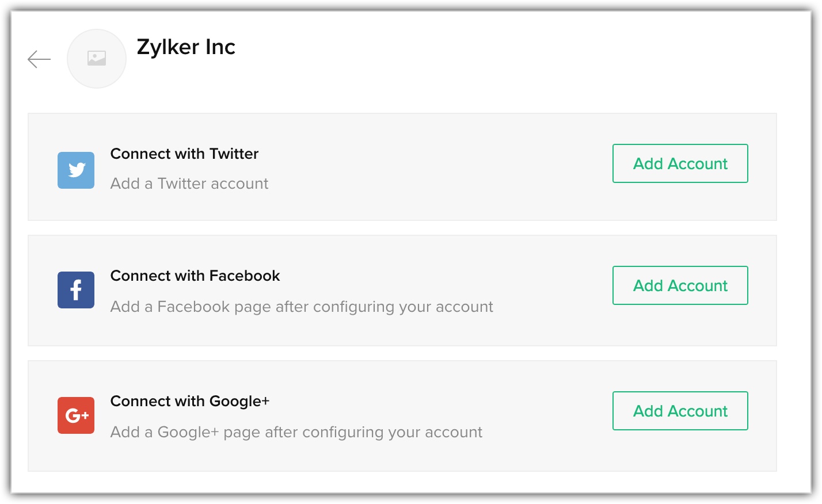The height and width of the screenshot is (504, 822).
Task: Select the Twitter connection card
Action: (x=402, y=167)
